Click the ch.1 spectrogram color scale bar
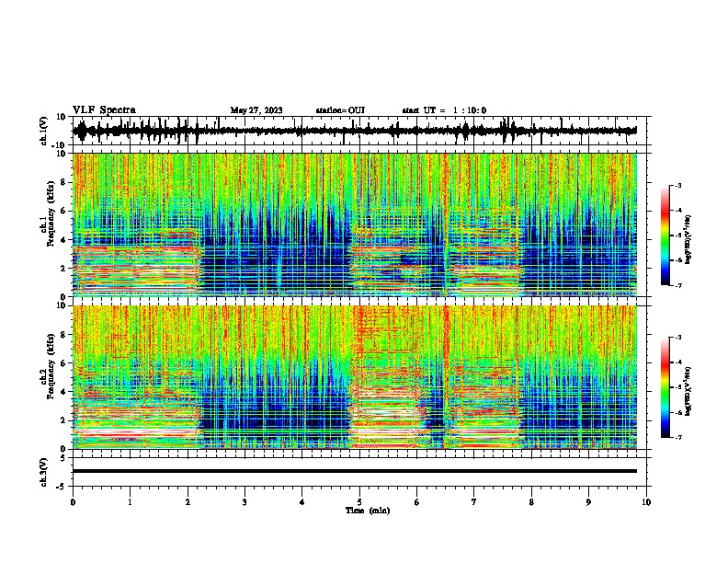728x563 pixels. 665,236
